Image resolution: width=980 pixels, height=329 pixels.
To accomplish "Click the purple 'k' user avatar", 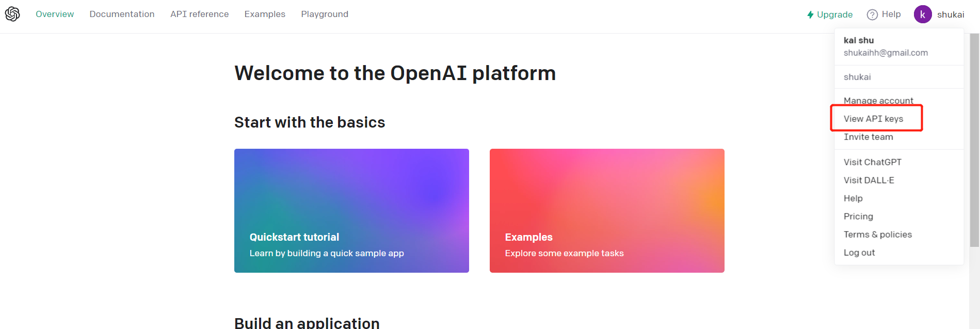I will (x=923, y=14).
